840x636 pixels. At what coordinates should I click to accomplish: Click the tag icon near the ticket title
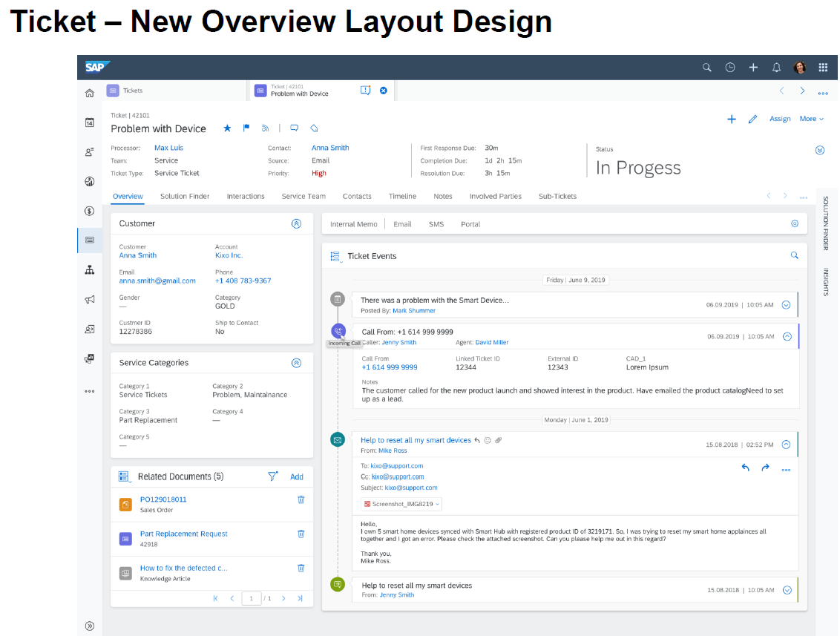314,128
